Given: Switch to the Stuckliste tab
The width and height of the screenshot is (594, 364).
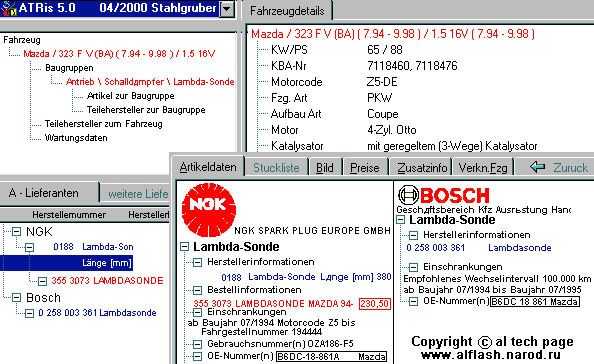Looking at the screenshot, I should (276, 168).
